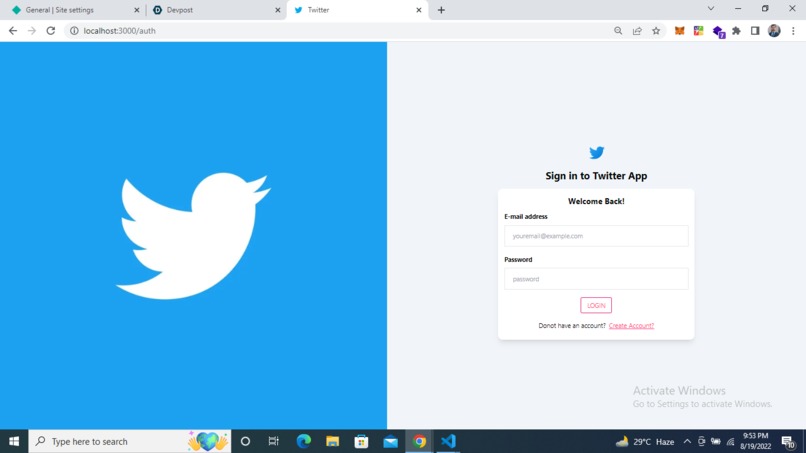Click the browser forward arrow
Viewport: 806px width, 453px height.
tap(32, 31)
